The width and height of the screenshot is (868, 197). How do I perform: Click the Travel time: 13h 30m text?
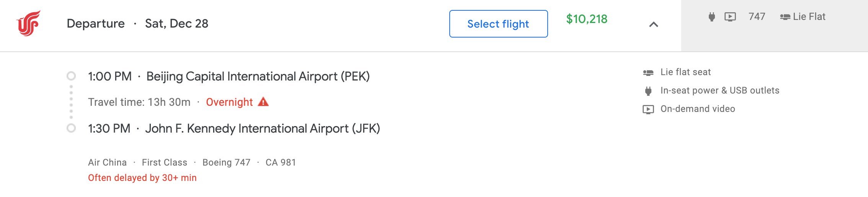point(139,102)
